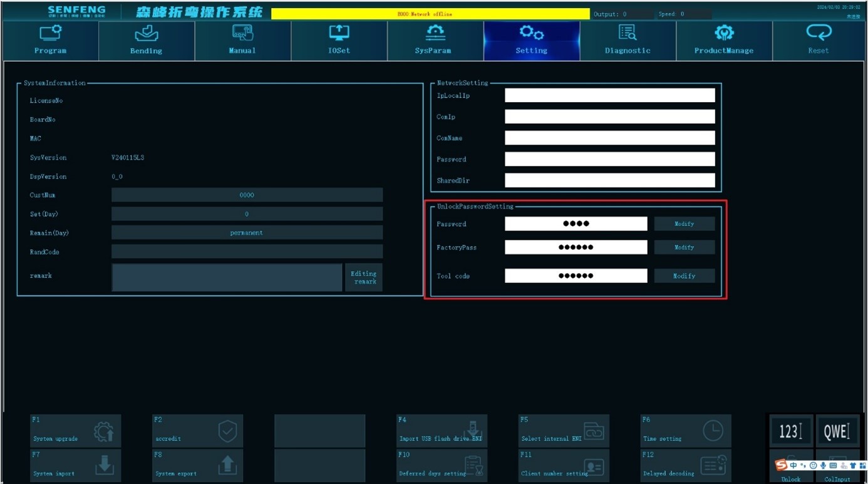Click the F1 System upgrade gear icon

point(103,431)
